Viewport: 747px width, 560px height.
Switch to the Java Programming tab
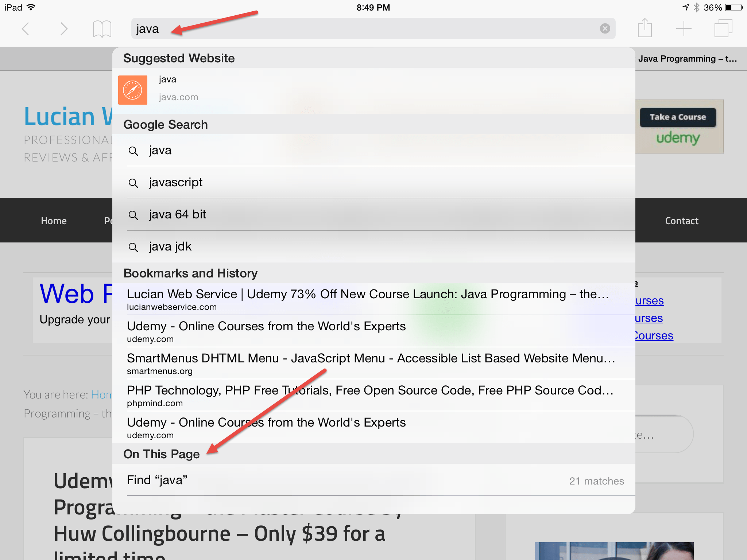(688, 59)
